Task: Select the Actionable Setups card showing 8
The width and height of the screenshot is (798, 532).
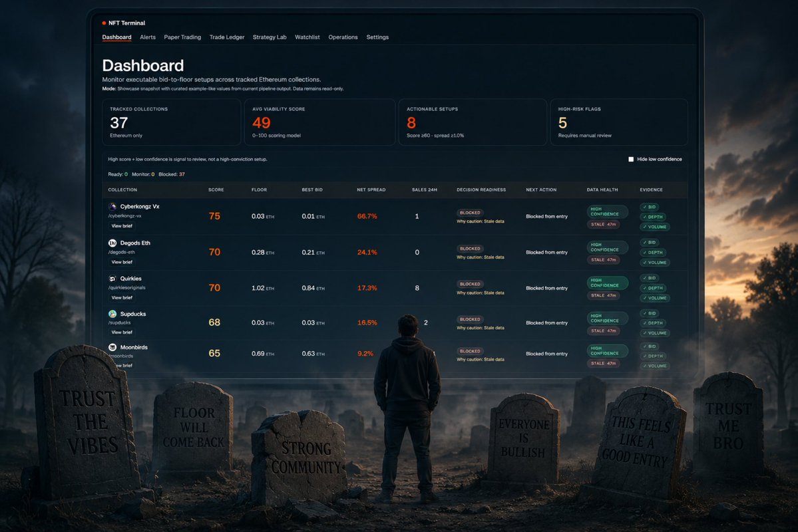Action: coord(473,122)
